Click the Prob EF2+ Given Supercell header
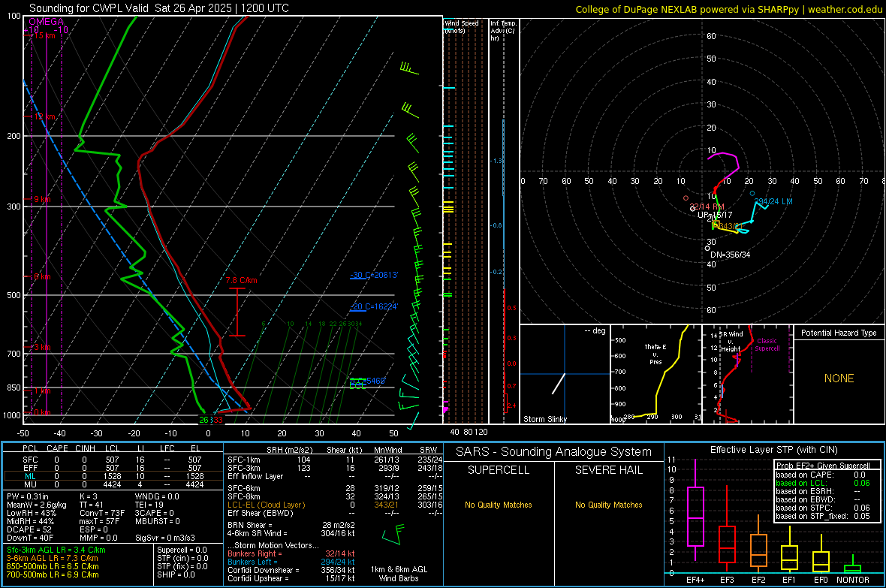 (x=823, y=466)
